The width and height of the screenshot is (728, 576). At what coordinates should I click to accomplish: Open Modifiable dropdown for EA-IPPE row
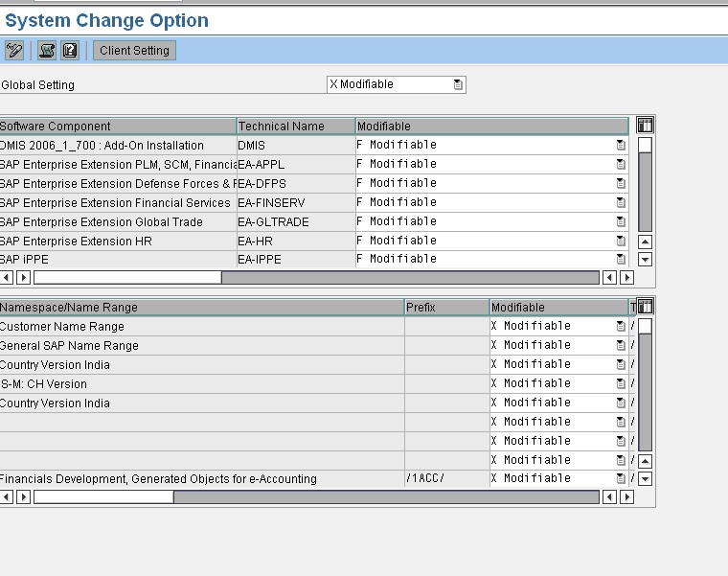coord(621,259)
